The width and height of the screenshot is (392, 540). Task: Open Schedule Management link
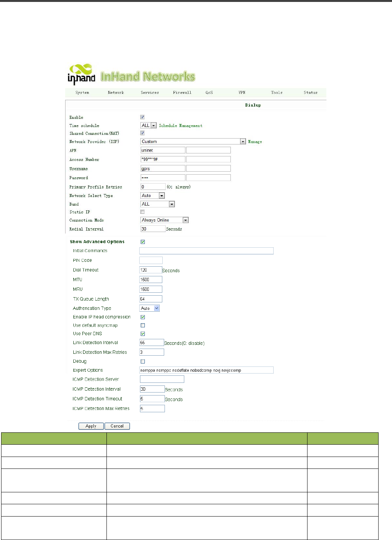pos(181,126)
